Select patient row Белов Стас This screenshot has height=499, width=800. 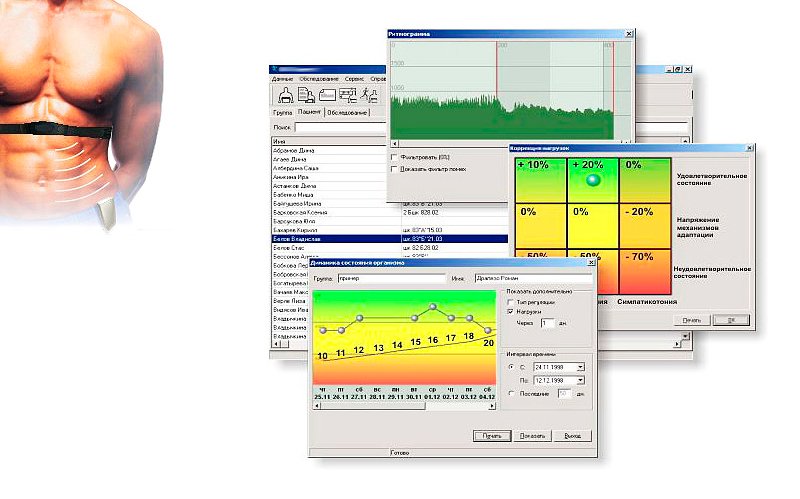[x=390, y=247]
